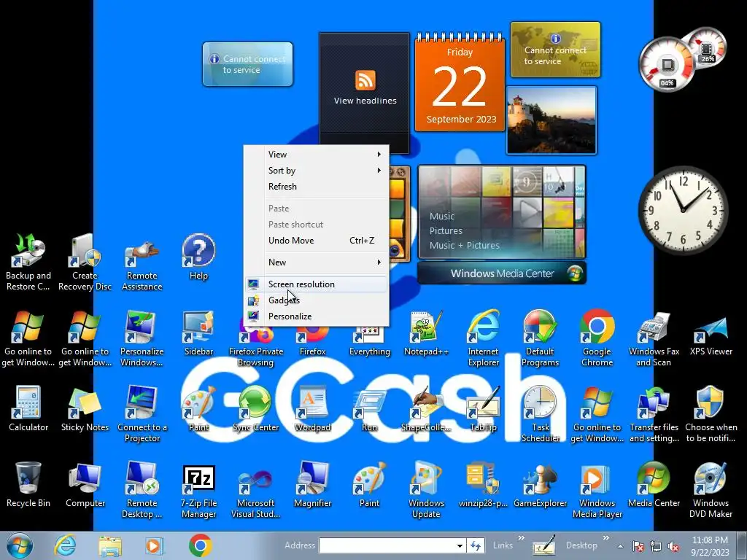
Task: Open the Internet Explorer desktop icon
Action: [483, 338]
